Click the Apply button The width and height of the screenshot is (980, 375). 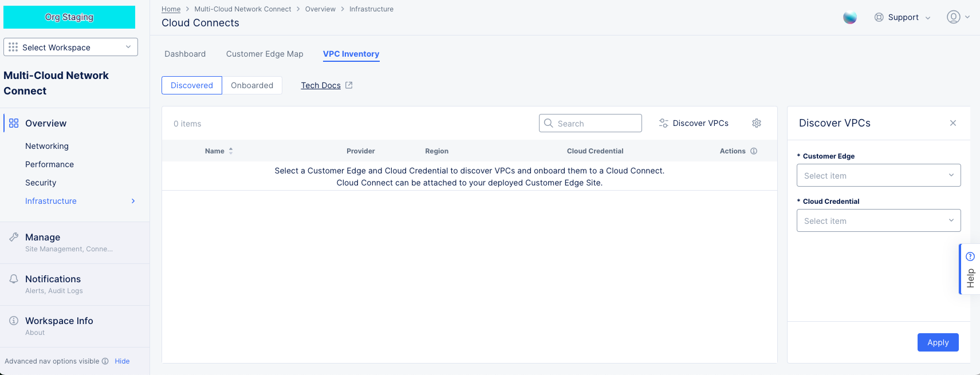[938, 342]
